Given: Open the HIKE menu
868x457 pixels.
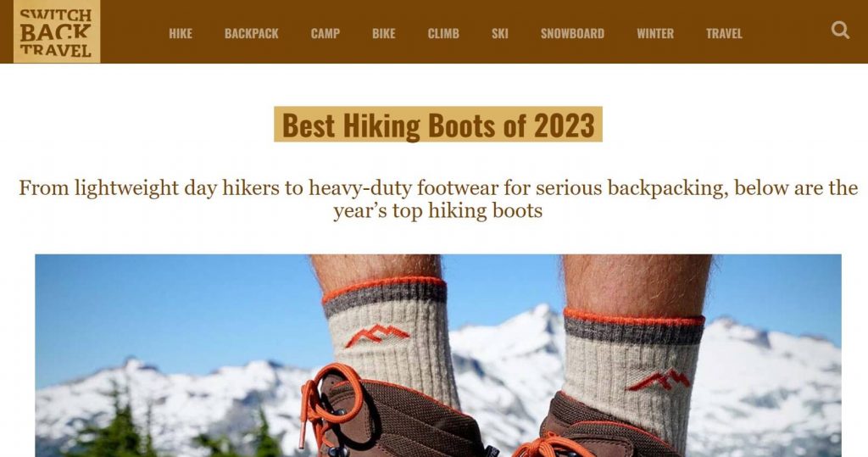Looking at the screenshot, I should point(181,33).
